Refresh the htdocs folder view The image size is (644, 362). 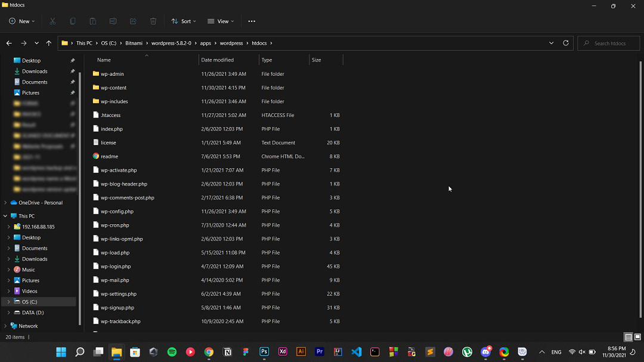(565, 43)
